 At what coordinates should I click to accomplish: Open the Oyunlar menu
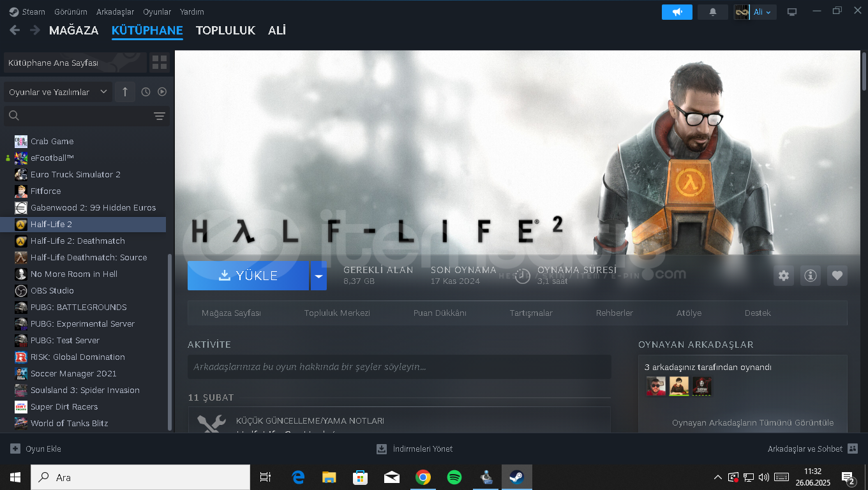157,11
